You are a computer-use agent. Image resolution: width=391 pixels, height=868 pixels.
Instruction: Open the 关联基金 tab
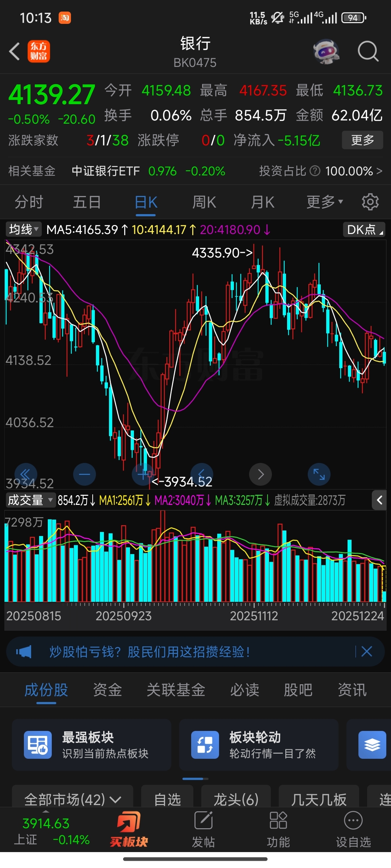click(x=176, y=690)
